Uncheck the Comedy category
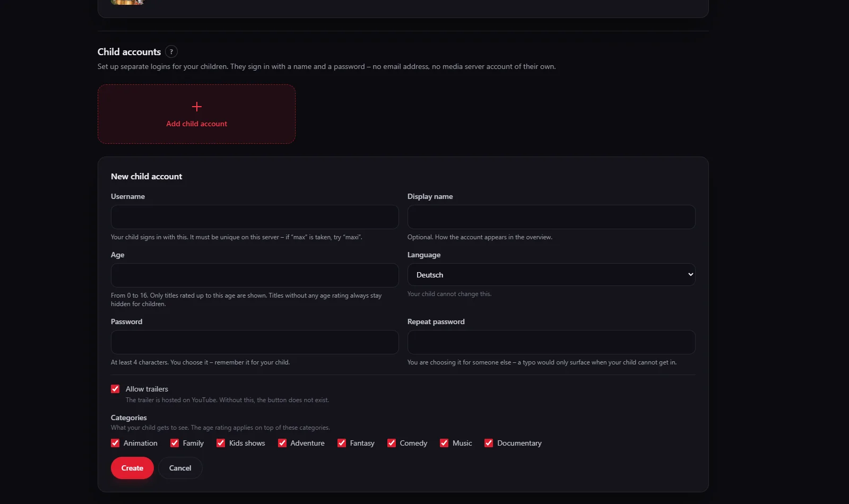Image resolution: width=849 pixels, height=504 pixels. [x=392, y=443]
